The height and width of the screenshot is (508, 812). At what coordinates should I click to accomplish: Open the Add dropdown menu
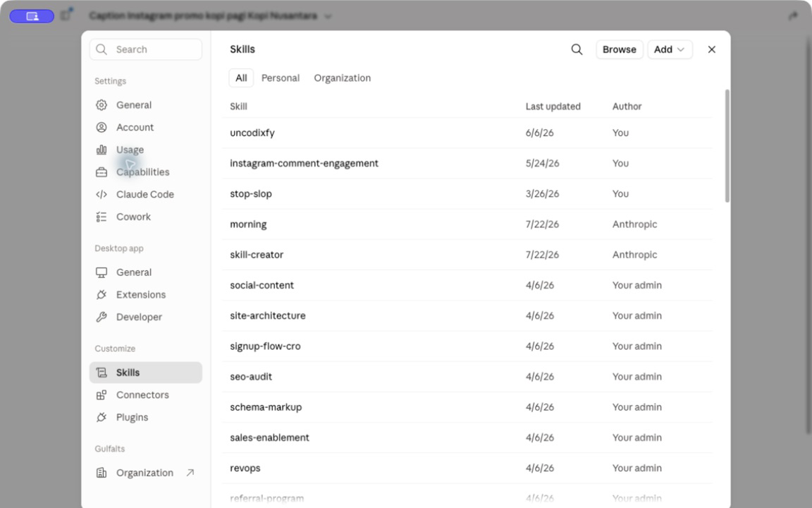pos(670,49)
